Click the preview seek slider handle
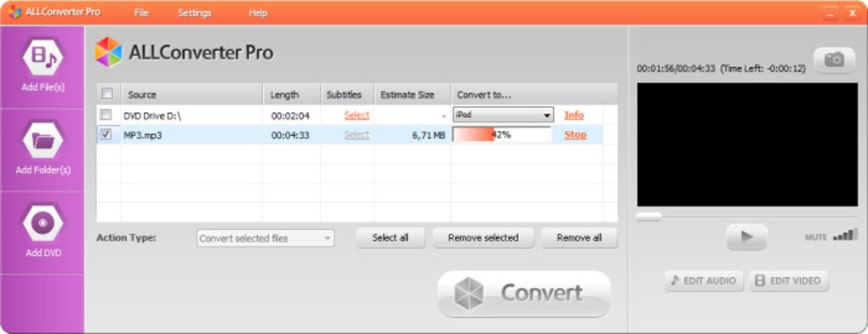This screenshot has width=868, height=334. [648, 217]
